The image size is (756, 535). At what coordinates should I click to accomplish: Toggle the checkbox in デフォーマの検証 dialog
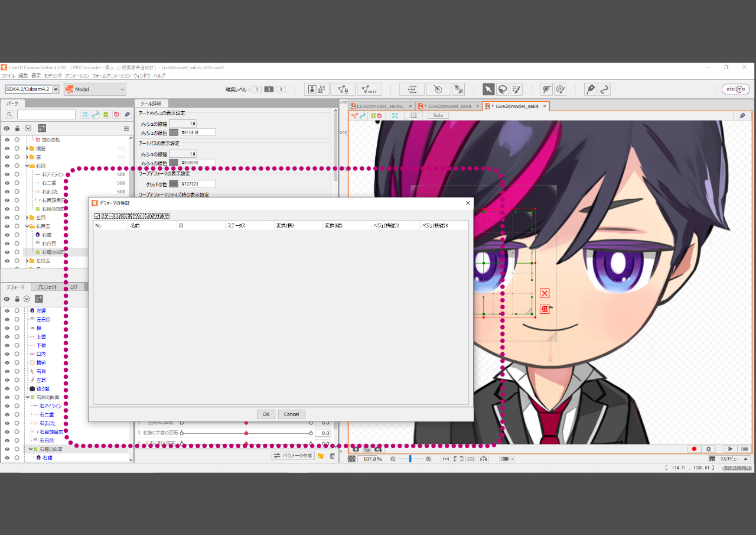97,216
